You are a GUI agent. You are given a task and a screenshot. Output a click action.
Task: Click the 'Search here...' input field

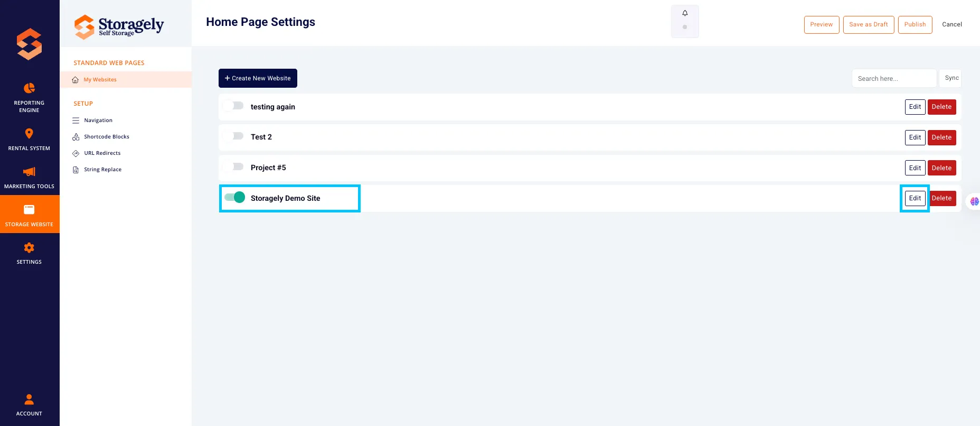pos(894,78)
